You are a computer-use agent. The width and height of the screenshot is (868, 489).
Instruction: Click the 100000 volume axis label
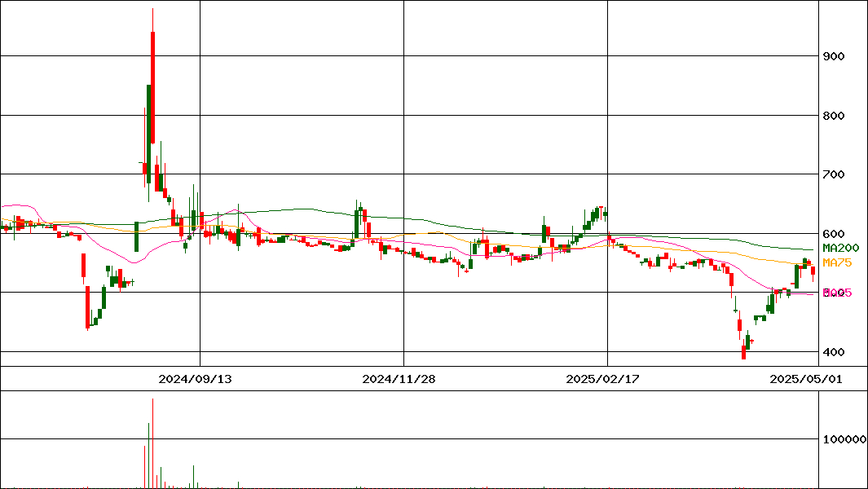pyautogui.click(x=844, y=440)
